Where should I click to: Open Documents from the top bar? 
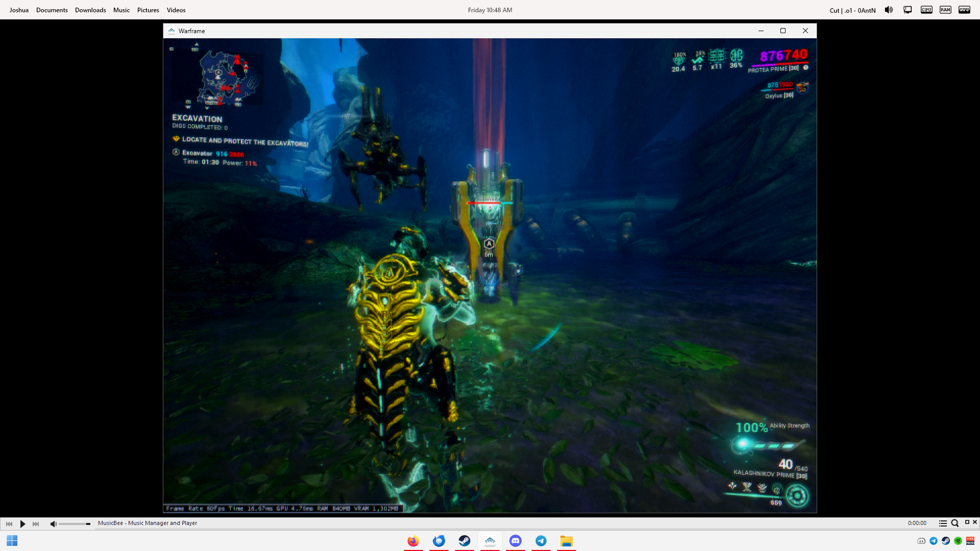(x=52, y=10)
